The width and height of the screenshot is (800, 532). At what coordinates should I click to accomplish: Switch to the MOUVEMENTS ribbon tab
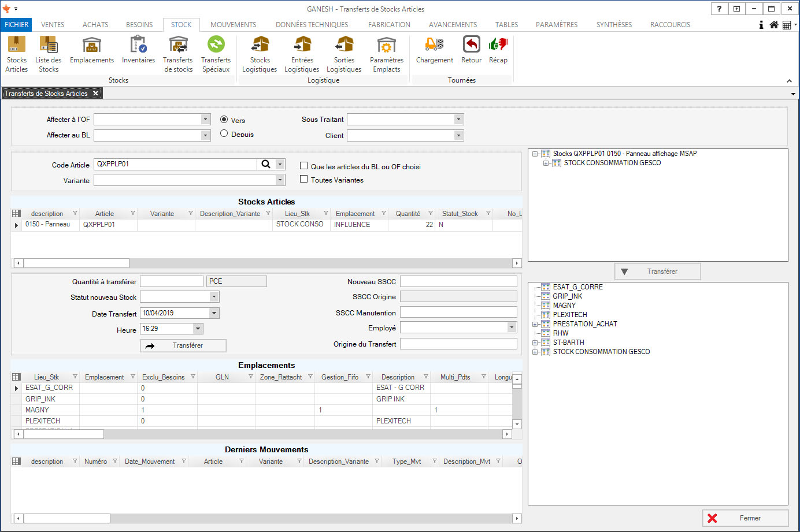(233, 25)
